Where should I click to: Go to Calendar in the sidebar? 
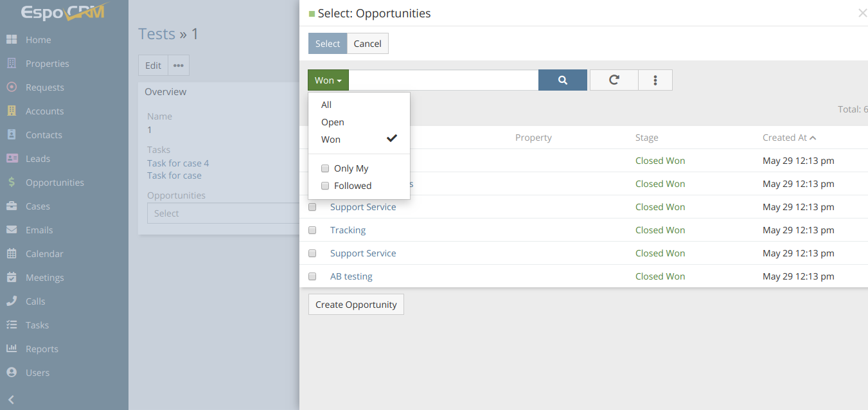[x=44, y=254]
